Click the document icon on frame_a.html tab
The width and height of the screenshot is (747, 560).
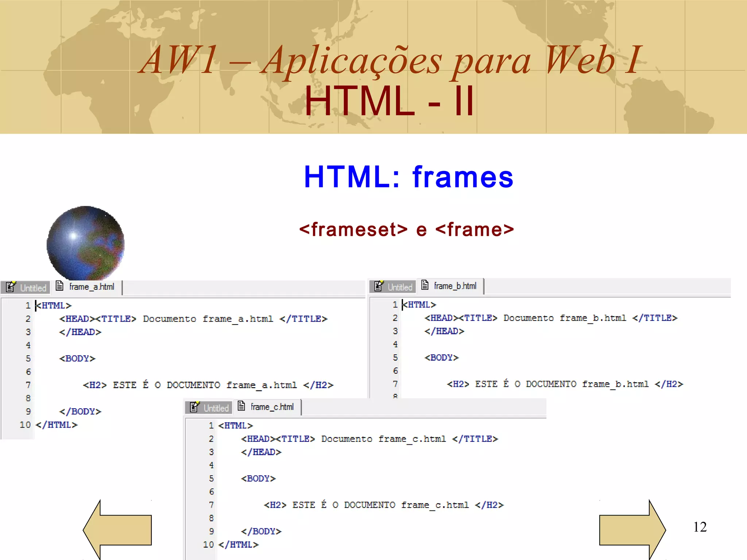click(59, 286)
